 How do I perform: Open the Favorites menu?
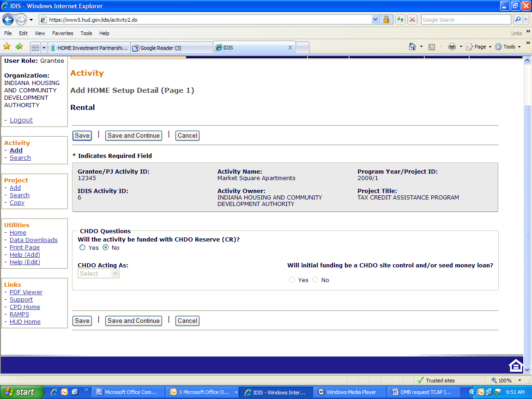tap(62, 33)
